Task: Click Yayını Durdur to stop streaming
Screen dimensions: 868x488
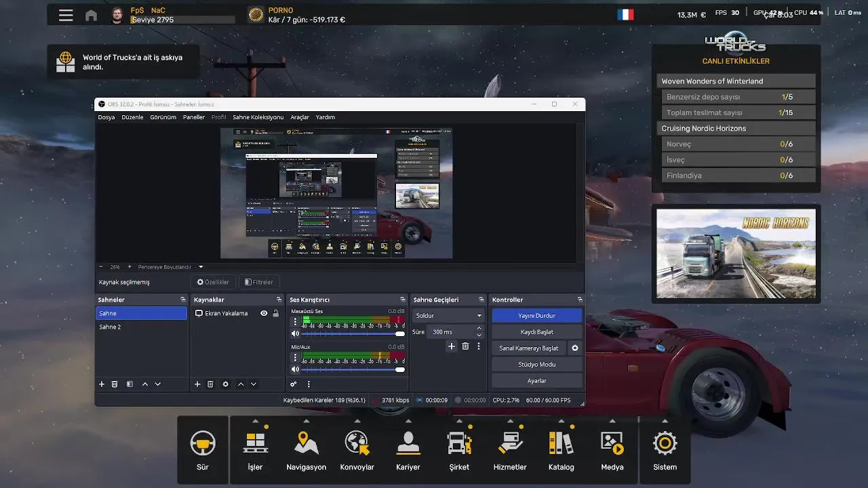Action: click(x=537, y=315)
